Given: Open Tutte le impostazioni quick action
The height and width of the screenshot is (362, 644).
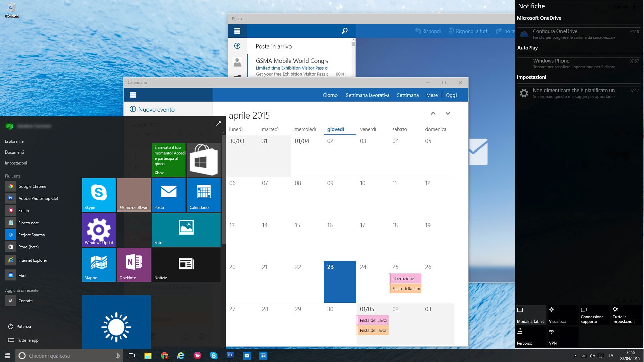Looking at the screenshot, I should (627, 315).
